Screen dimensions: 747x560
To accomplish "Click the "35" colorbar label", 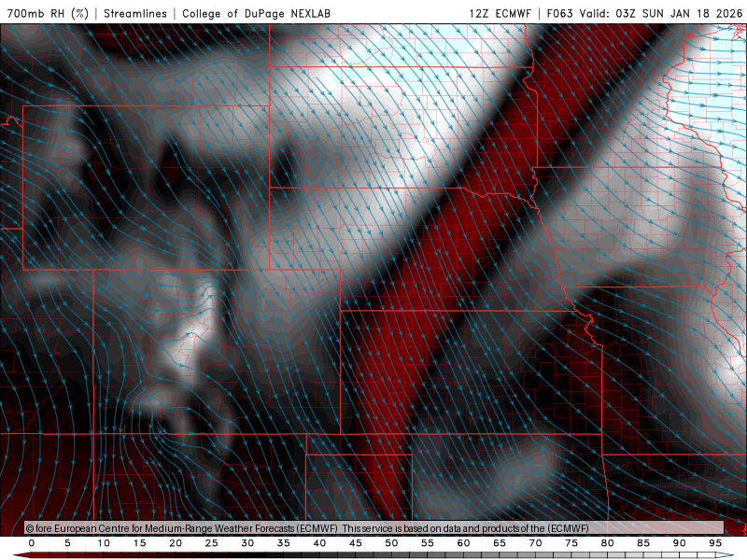I will [x=284, y=543].
